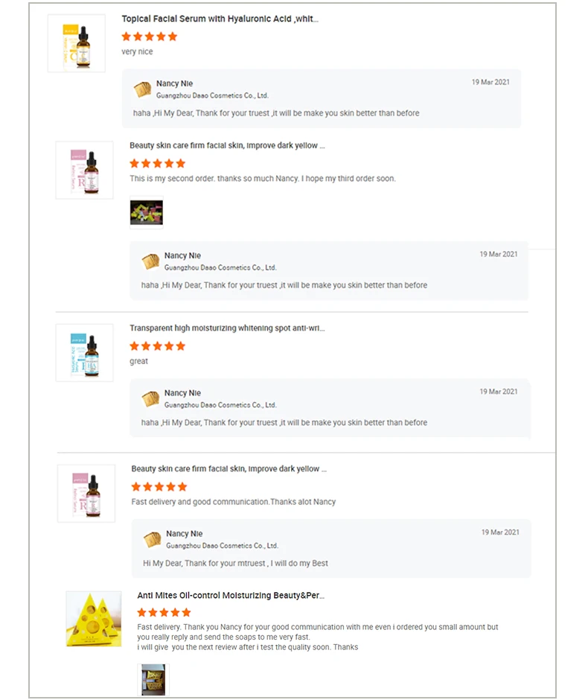Open 'Topical Facial Serum with Hyaluronic Acid' title
The image size is (588, 700).
pos(220,19)
